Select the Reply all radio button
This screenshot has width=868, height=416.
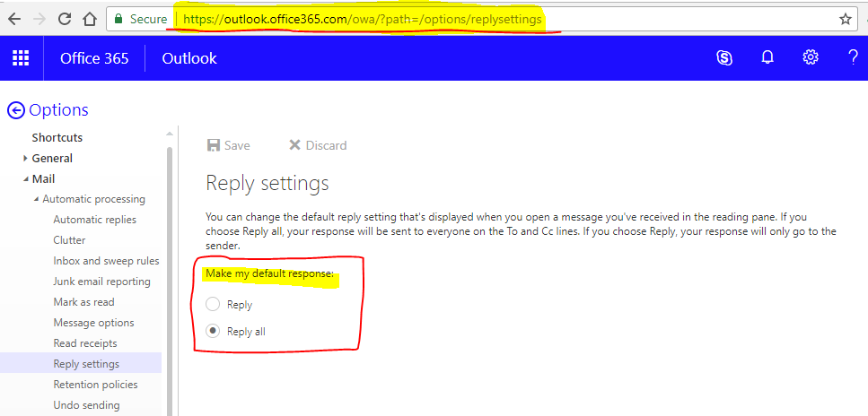point(213,332)
